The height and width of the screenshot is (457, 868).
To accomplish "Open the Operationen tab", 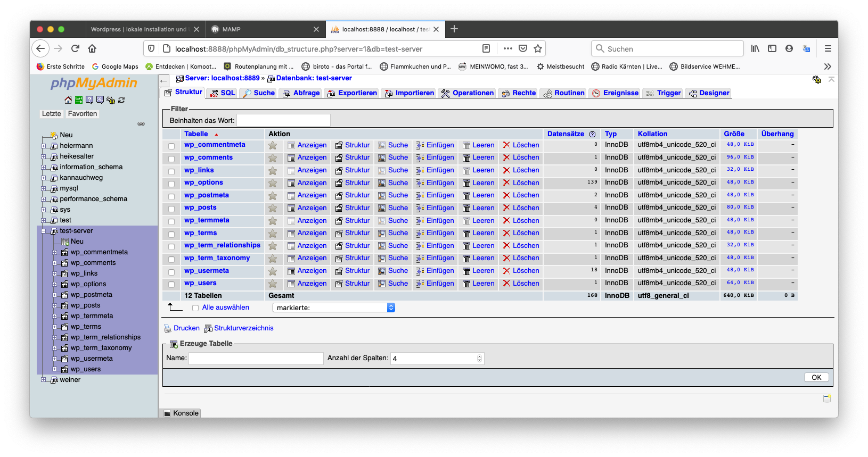I will click(x=468, y=93).
